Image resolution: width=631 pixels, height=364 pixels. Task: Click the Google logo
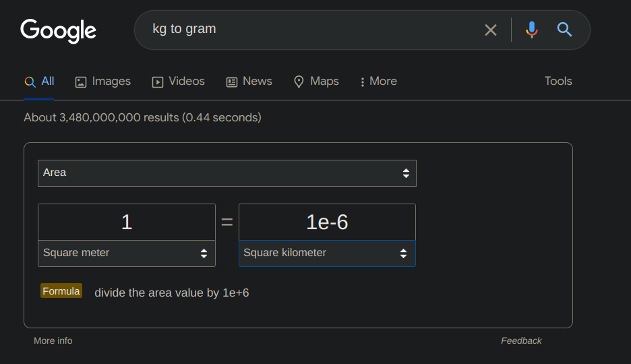click(x=58, y=30)
